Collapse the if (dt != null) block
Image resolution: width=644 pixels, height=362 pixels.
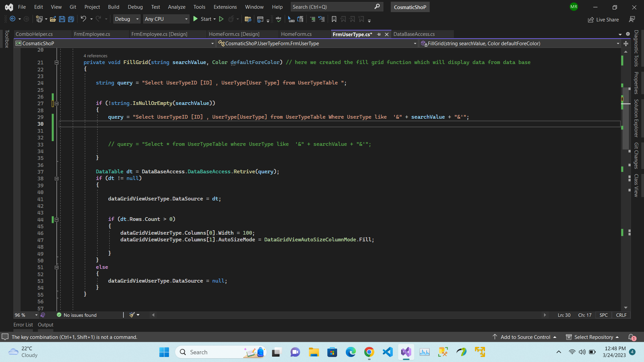click(56, 178)
